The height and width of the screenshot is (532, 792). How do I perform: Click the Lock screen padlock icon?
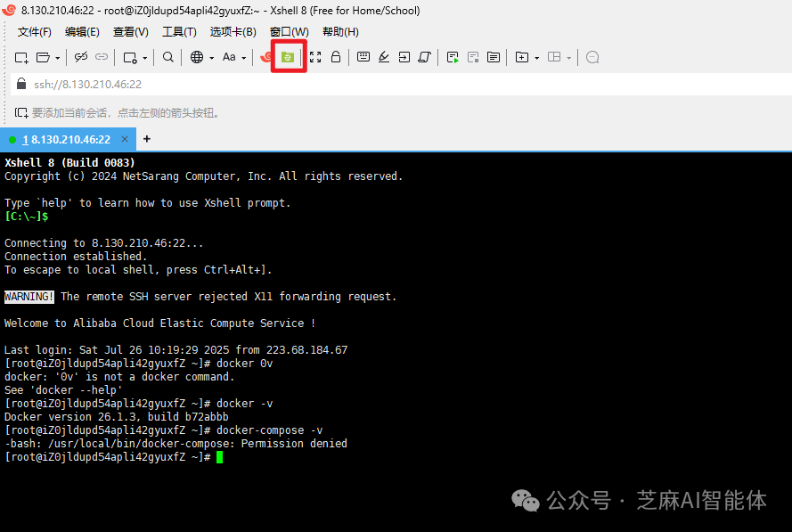tap(336, 56)
